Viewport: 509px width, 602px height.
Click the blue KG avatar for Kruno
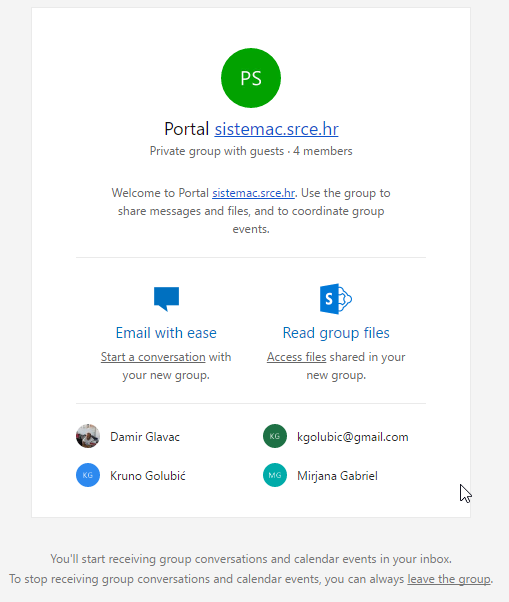(x=88, y=475)
